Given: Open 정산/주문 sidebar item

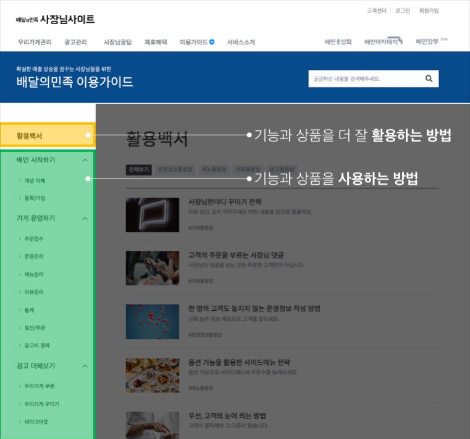Looking at the screenshot, I should coord(35,328).
